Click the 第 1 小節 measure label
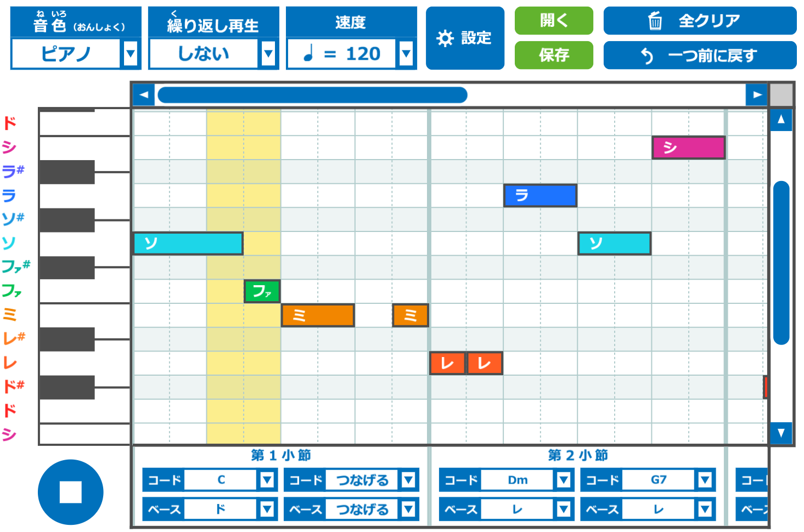The width and height of the screenshot is (804, 532). (x=281, y=455)
